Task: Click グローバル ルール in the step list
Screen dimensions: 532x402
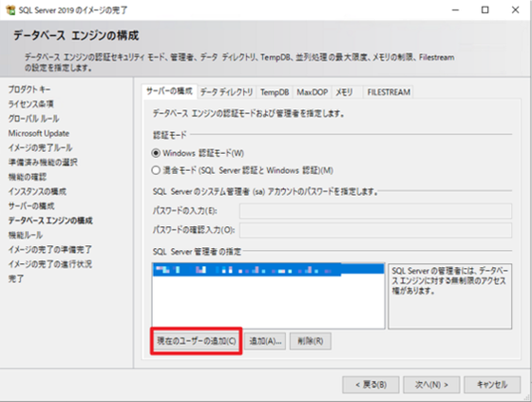Action: point(33,119)
